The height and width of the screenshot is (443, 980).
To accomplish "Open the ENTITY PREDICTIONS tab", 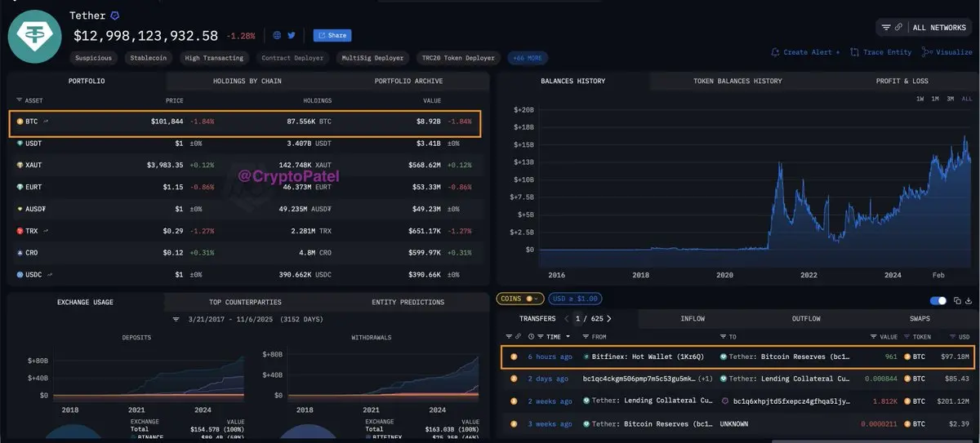I will click(x=408, y=302).
